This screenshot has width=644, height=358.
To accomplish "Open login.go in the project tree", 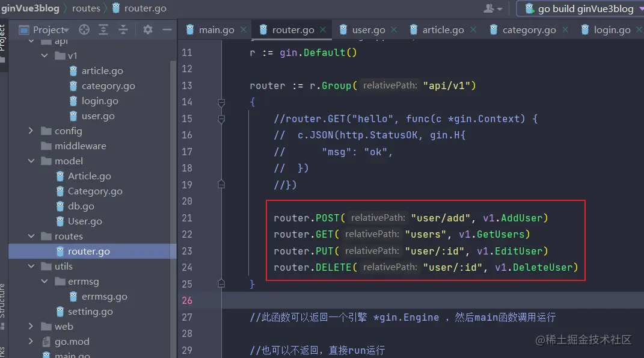I will tap(100, 100).
